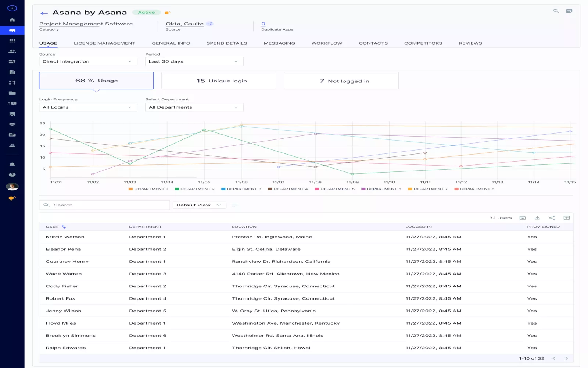Open the Spend Details tab

point(227,43)
